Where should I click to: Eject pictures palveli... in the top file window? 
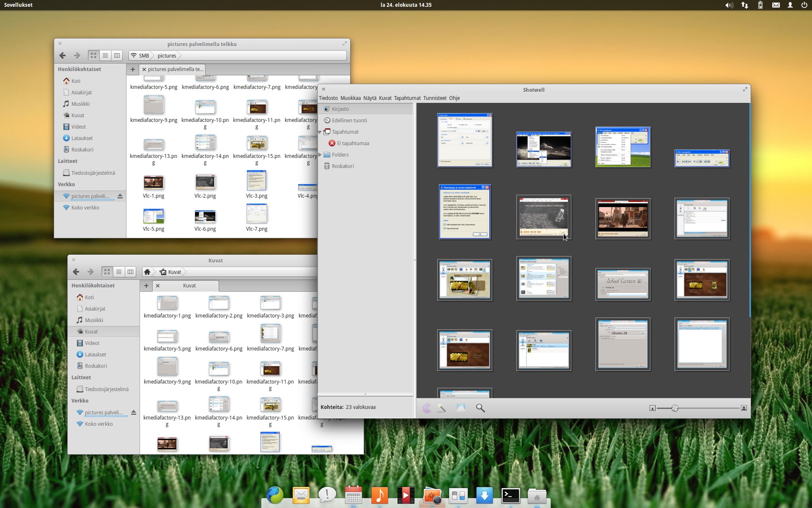(120, 196)
